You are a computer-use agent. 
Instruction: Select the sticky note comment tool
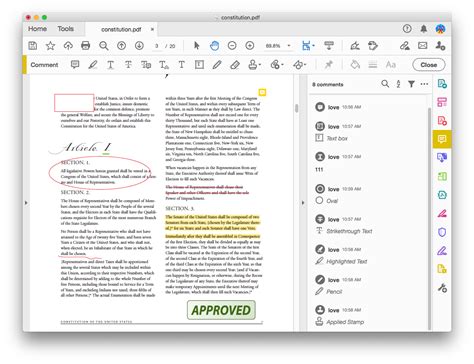click(x=75, y=64)
